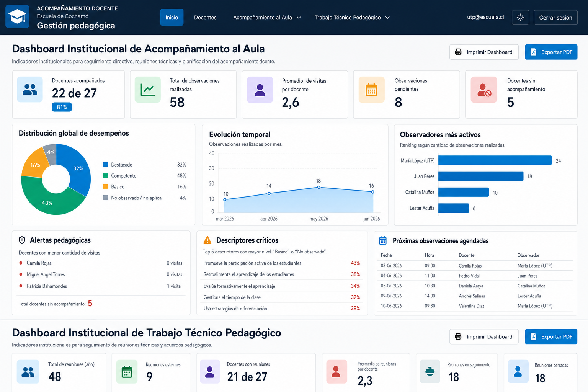
Task: Select Miguel Ángel Torres alert row
Action: [101, 274]
